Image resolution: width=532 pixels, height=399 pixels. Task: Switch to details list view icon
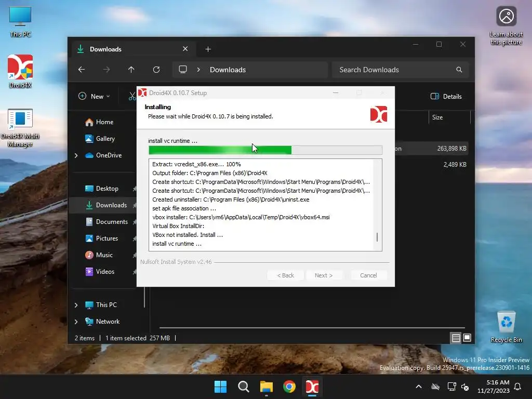456,338
